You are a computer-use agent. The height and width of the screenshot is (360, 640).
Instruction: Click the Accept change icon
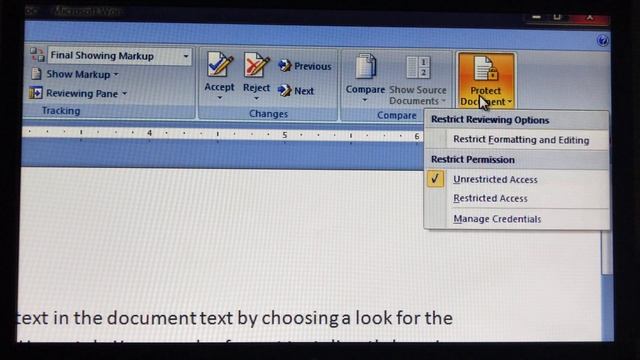coord(220,65)
